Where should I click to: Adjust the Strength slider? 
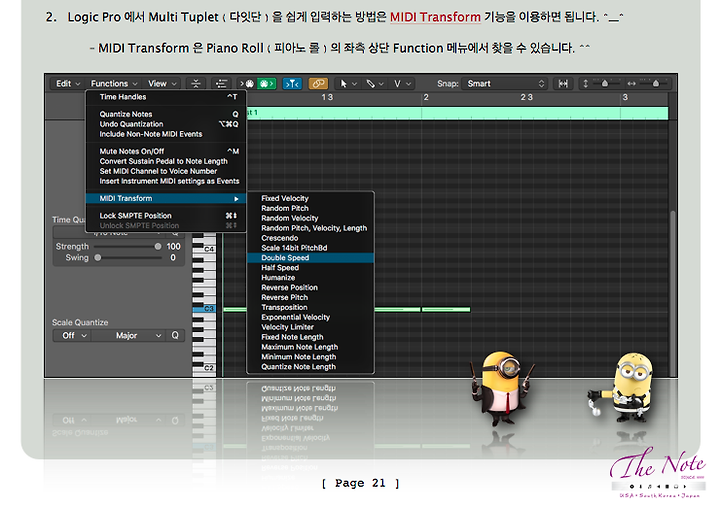pos(126,247)
